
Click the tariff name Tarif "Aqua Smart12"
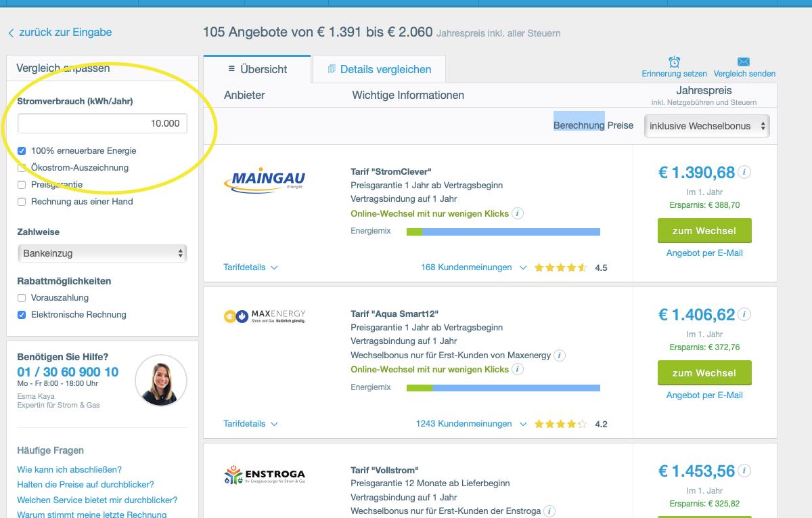[394, 314]
